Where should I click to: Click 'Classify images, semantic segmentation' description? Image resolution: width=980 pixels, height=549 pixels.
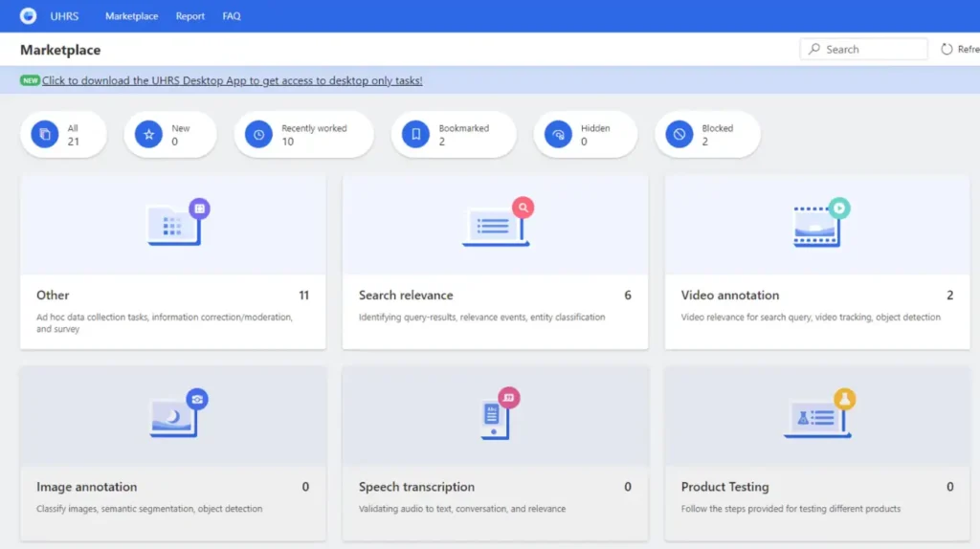tap(149, 509)
